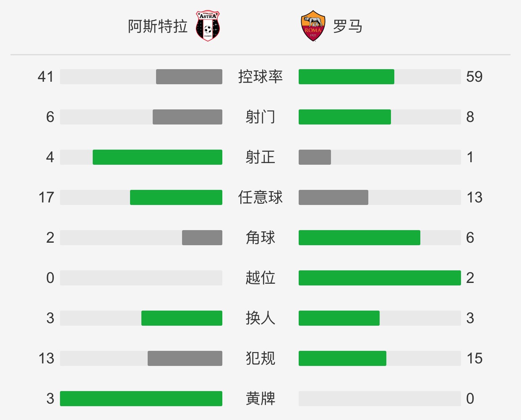
Task: Open the 阿斯特拉 team name link
Action: (158, 26)
